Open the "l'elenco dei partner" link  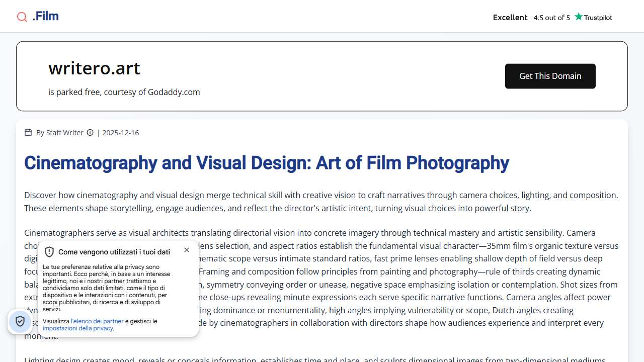[97, 321]
